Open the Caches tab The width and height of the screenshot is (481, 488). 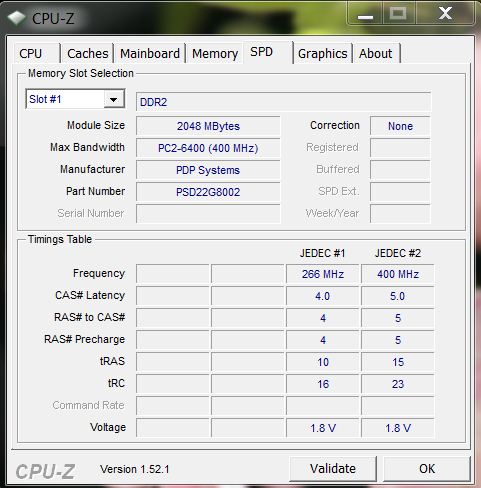point(88,53)
